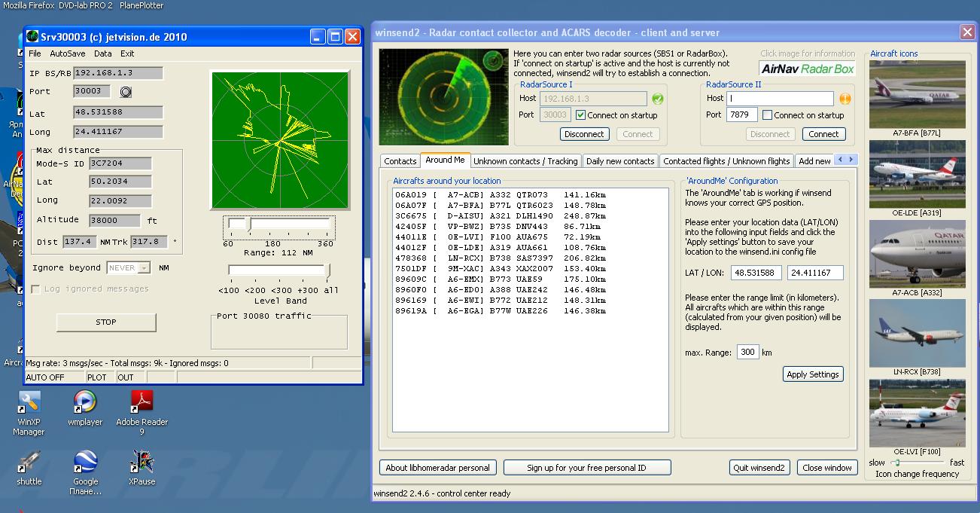Image resolution: width=980 pixels, height=513 pixels.
Task: Switch to Unknown contacts / Tracking tab
Action: tap(525, 161)
